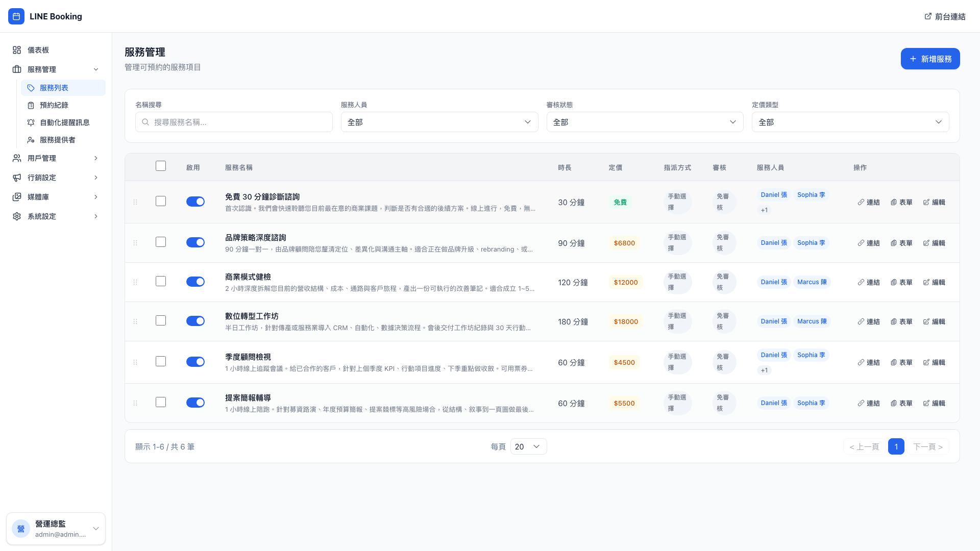Check the select-all checkbox in table header
Viewport: 980px width, 551px height.
pyautogui.click(x=161, y=166)
